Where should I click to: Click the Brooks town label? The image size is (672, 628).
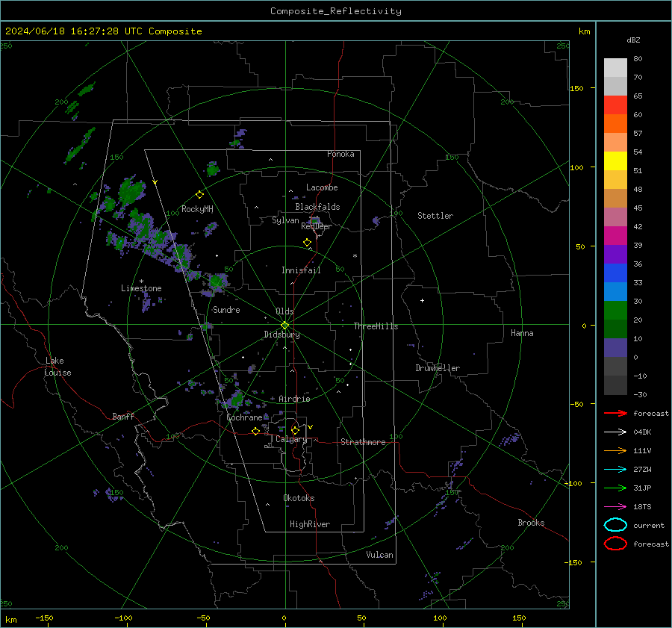(531, 523)
